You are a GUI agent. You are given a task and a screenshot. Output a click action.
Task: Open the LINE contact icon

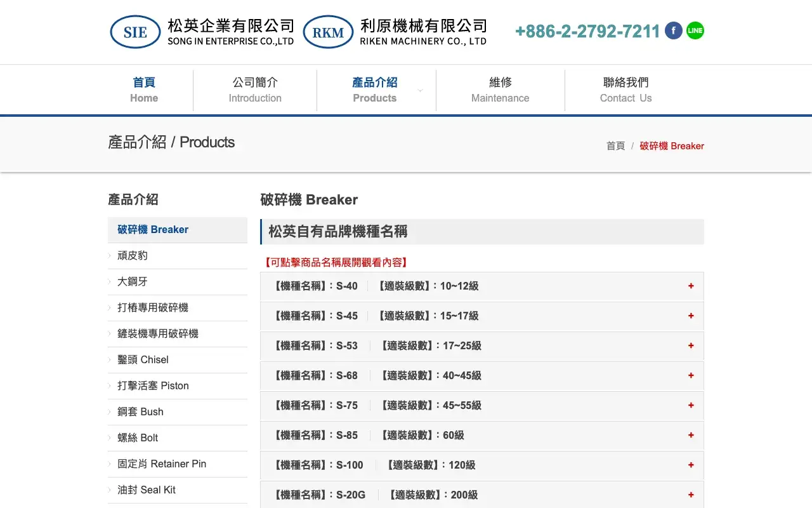(x=695, y=30)
